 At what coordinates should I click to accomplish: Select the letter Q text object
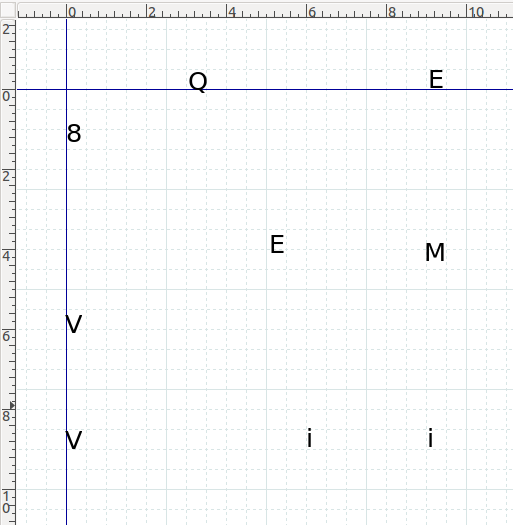[198, 81]
